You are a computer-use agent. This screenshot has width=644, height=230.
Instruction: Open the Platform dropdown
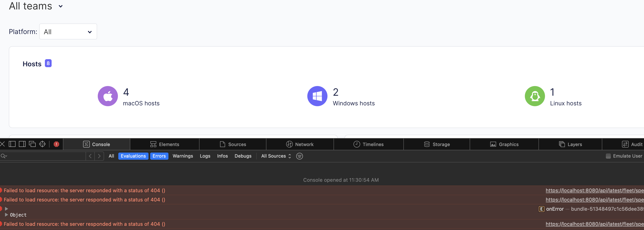click(x=68, y=31)
